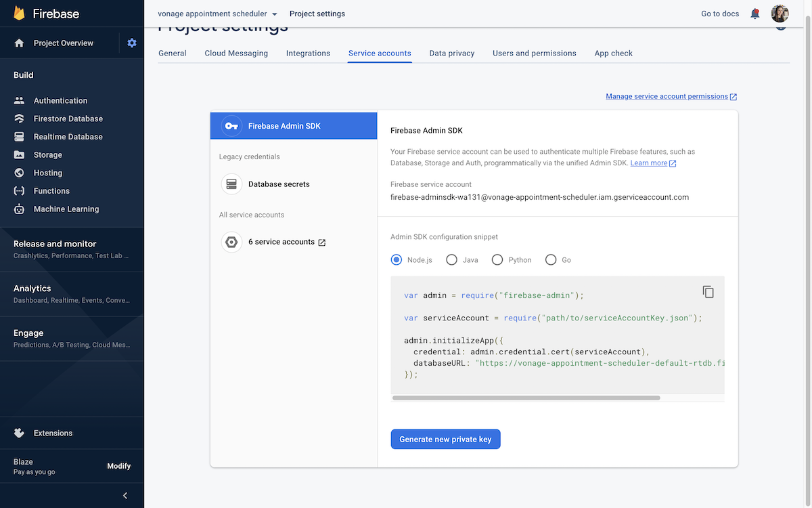Switch to the App check tab
This screenshot has height=508, width=812.
tap(614, 53)
